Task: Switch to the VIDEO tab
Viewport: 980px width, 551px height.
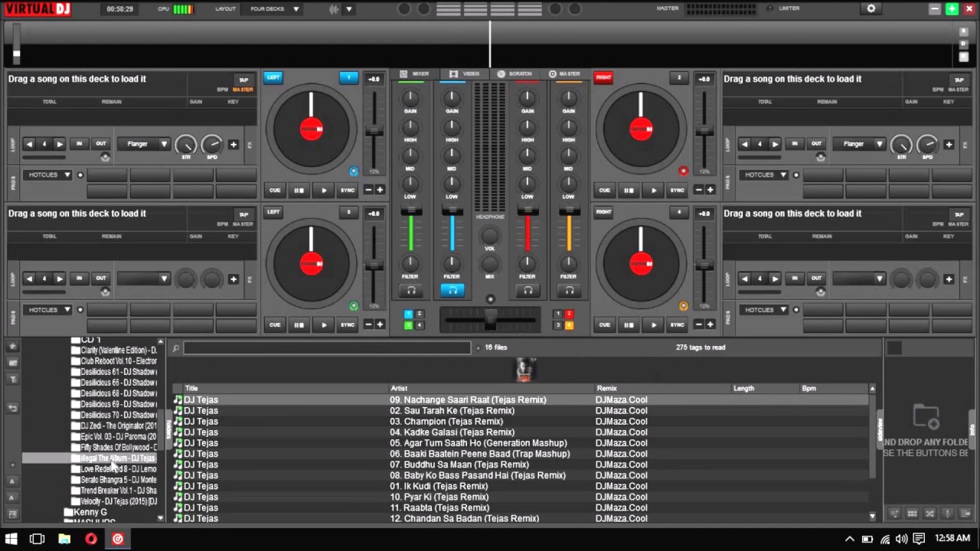Action: click(464, 74)
